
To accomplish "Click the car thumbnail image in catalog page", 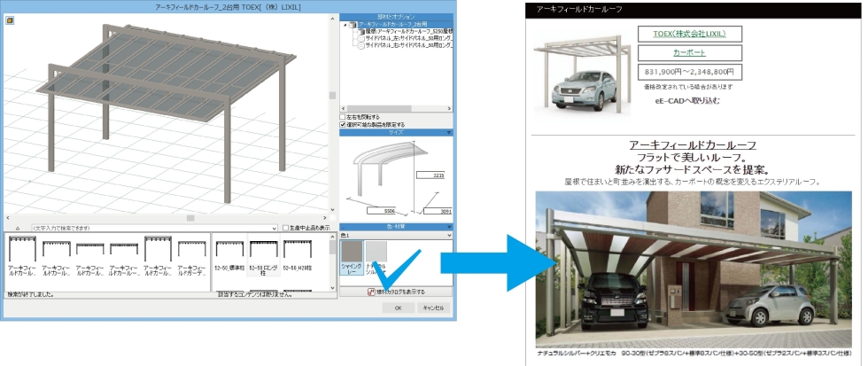I will coord(580,69).
